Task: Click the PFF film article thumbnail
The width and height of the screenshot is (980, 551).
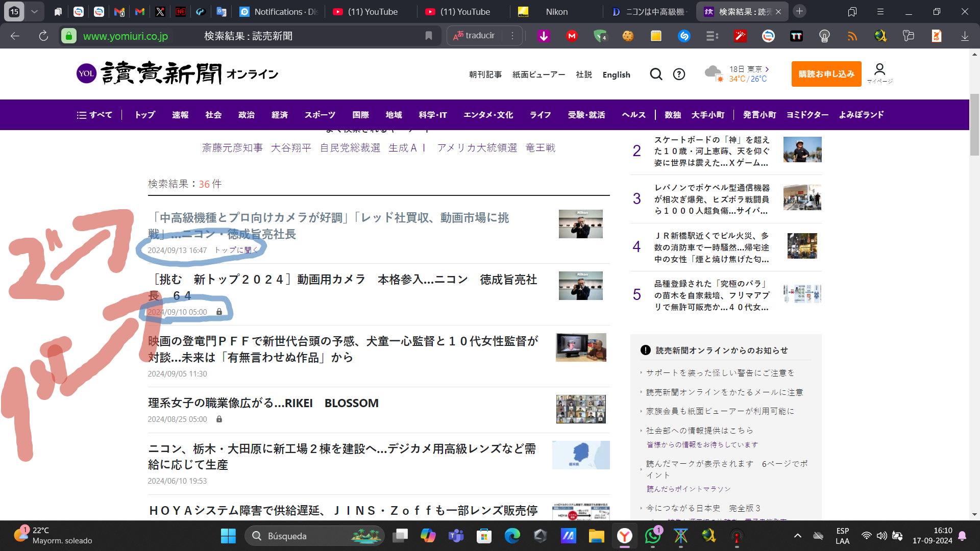Action: 581,347
